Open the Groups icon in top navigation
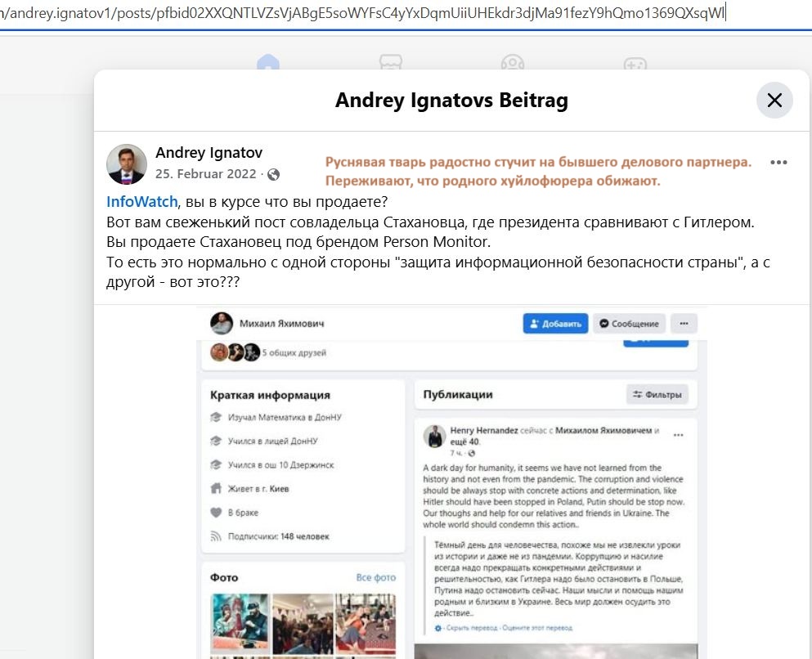Viewport: 812px width, 659px height. coord(513,62)
